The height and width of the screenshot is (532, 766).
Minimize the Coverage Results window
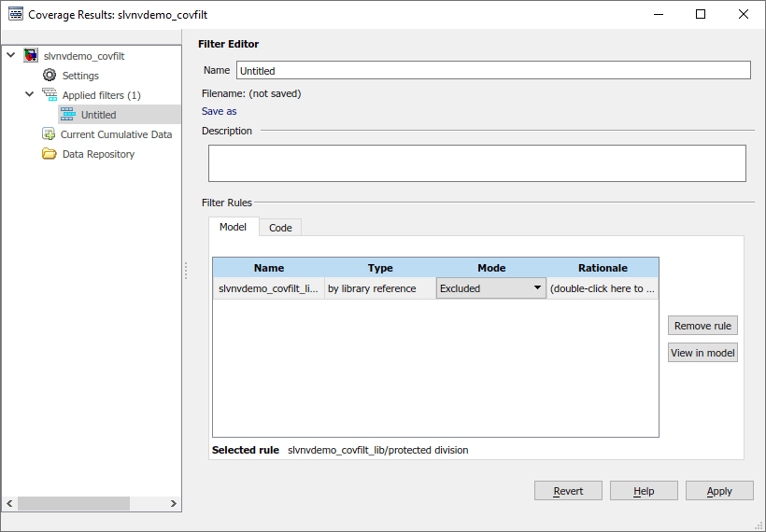[659, 14]
